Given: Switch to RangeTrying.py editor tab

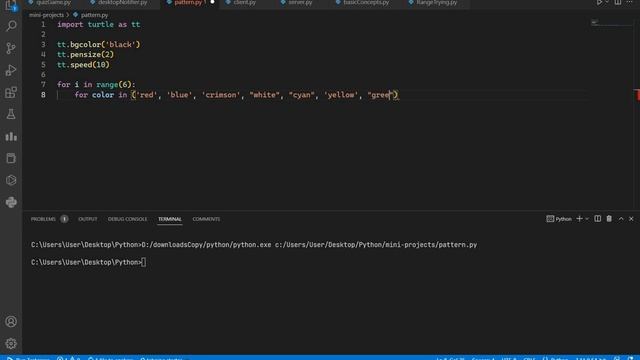Looking at the screenshot, I should point(436,2).
